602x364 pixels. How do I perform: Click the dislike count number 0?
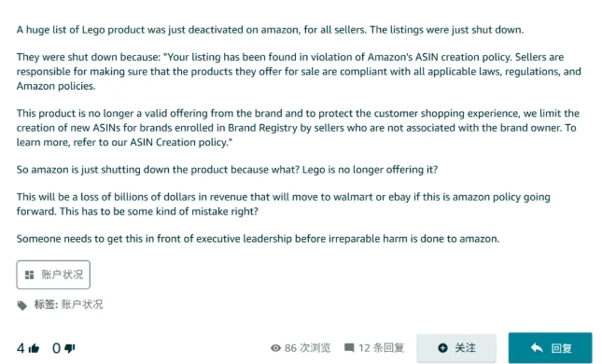[56, 348]
